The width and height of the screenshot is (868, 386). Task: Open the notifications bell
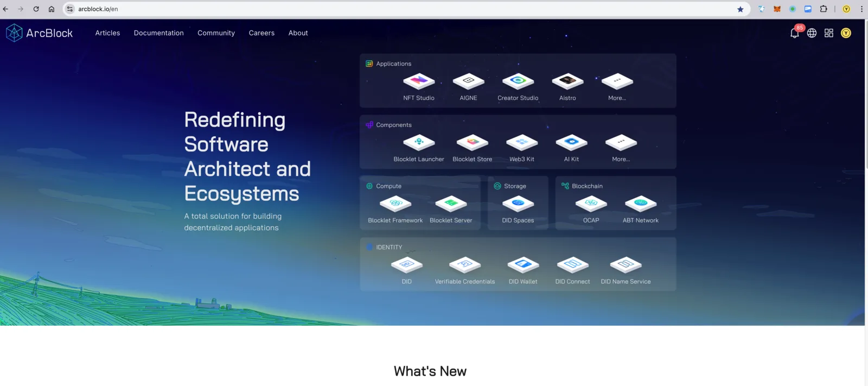[x=795, y=33]
